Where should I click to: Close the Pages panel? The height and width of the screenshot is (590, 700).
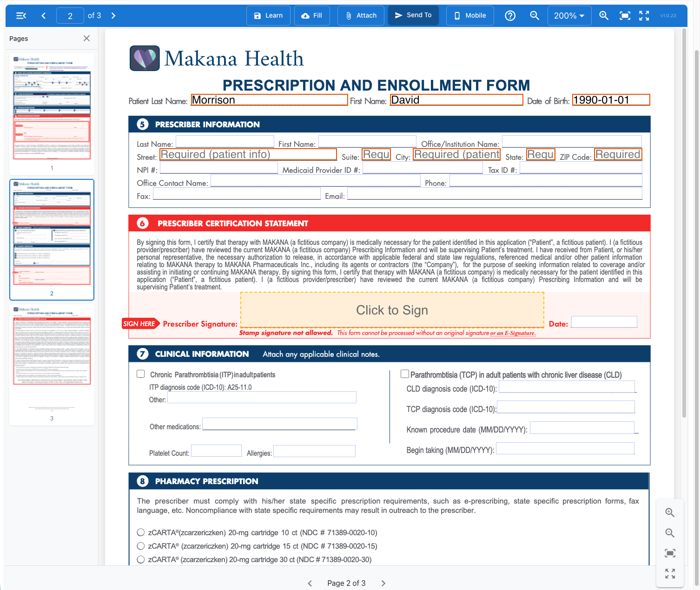tap(86, 39)
